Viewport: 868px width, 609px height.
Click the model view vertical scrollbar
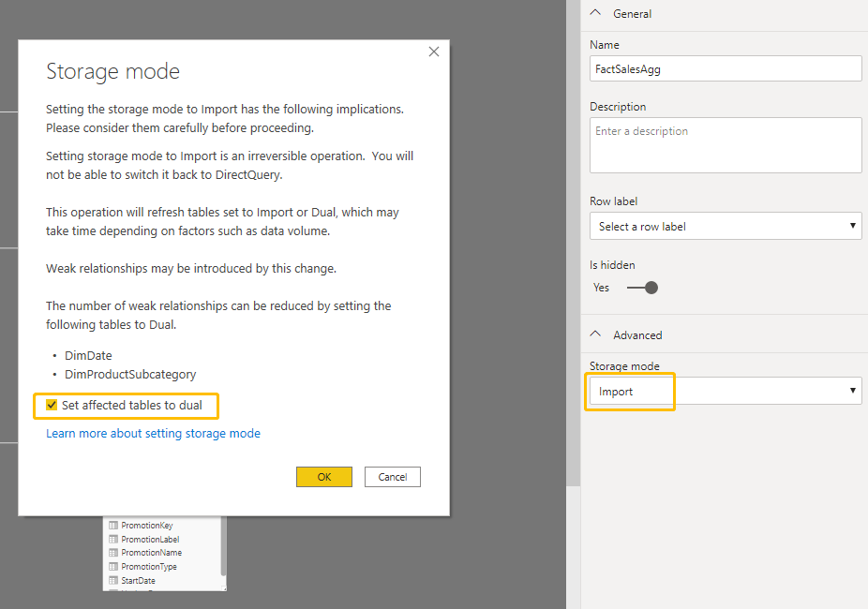pyautogui.click(x=573, y=244)
